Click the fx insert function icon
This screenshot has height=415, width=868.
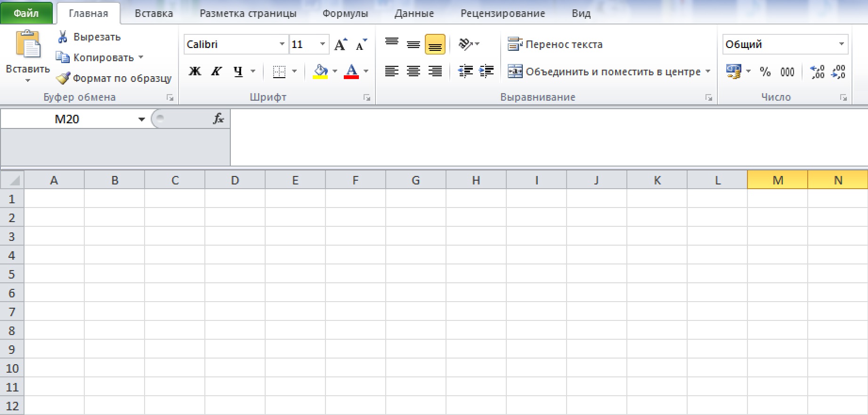[x=219, y=119]
